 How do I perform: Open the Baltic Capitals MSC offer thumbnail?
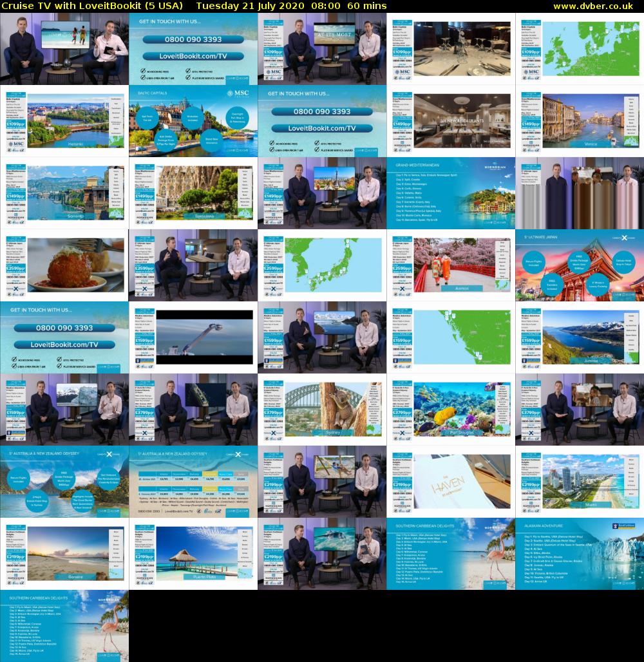point(193,121)
